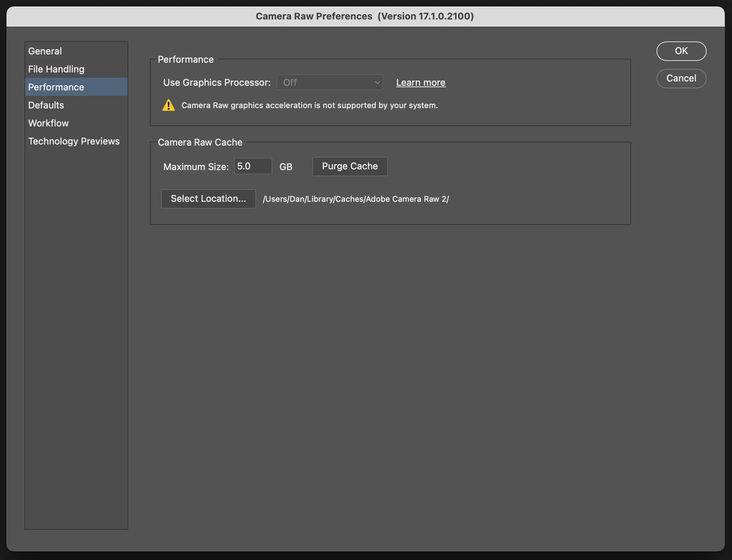Click the yellow warning triangle icon

point(168,105)
